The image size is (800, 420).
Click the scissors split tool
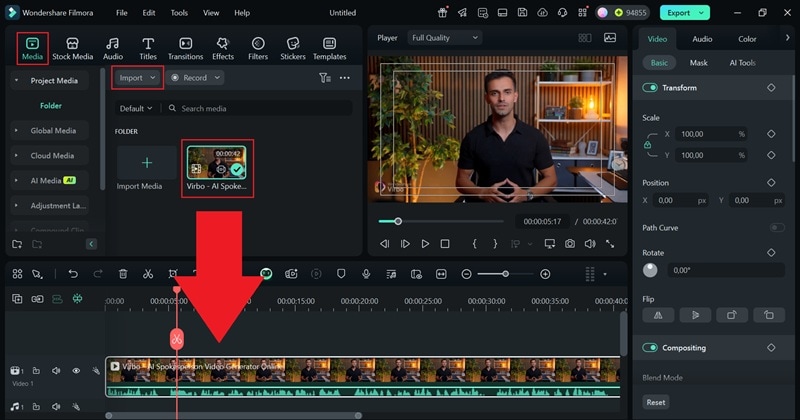[148, 274]
